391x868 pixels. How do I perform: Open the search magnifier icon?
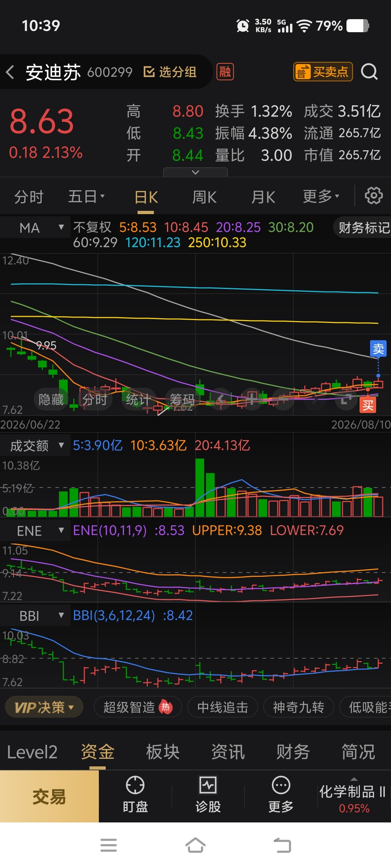point(369,72)
